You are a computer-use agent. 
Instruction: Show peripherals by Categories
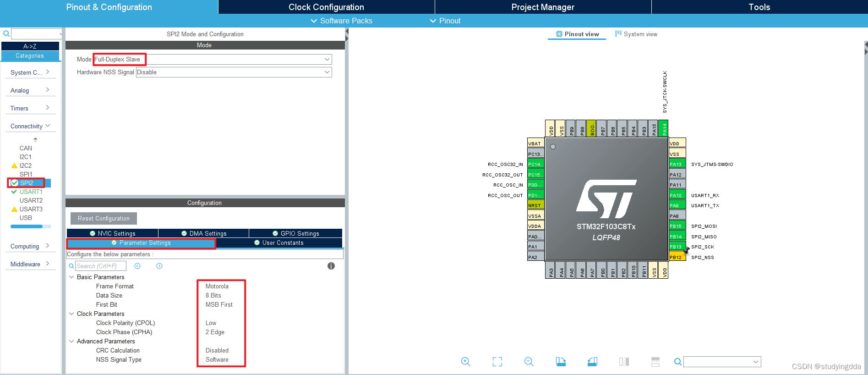(30, 56)
